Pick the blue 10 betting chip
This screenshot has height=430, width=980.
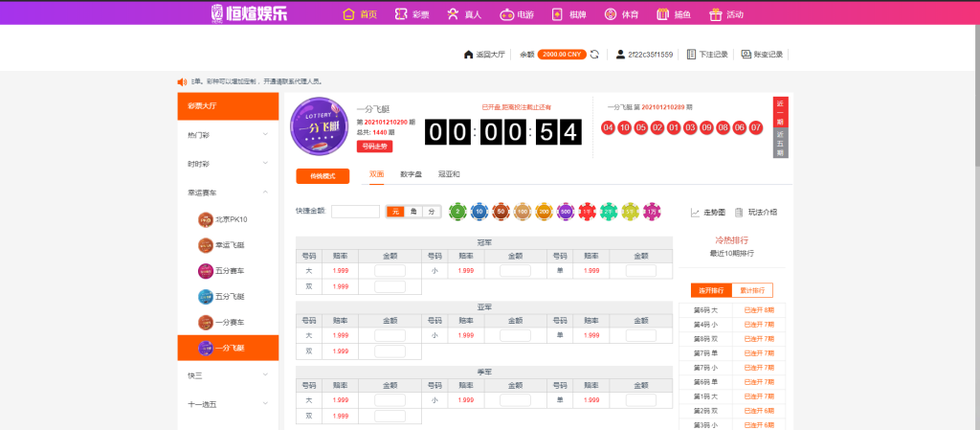(x=479, y=211)
